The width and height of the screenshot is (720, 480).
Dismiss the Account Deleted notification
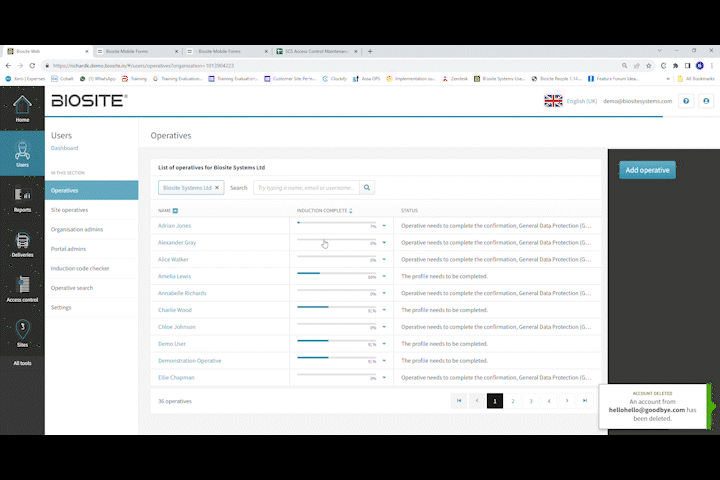652,406
